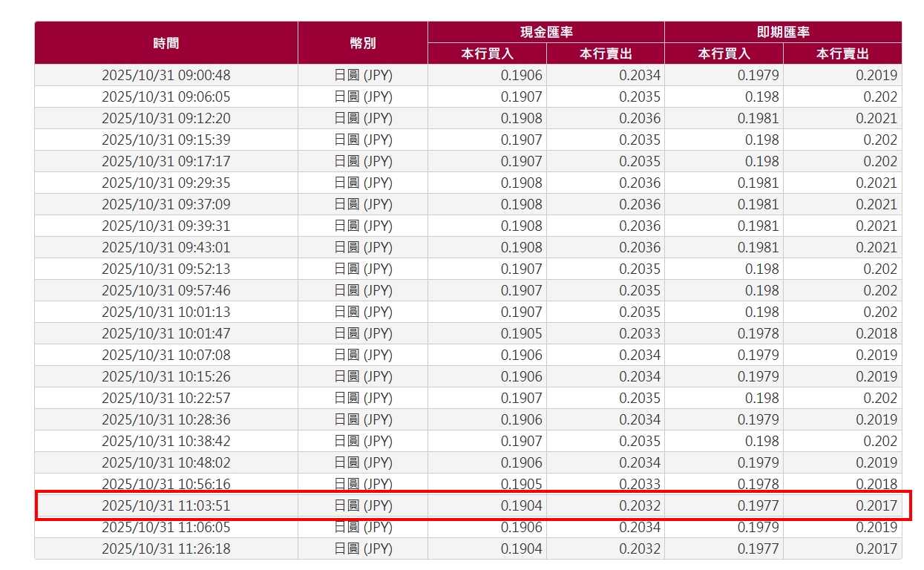Viewport: 924px width, 570px height.
Task: Select the 即期匯率 header cell
Action: click(x=783, y=32)
